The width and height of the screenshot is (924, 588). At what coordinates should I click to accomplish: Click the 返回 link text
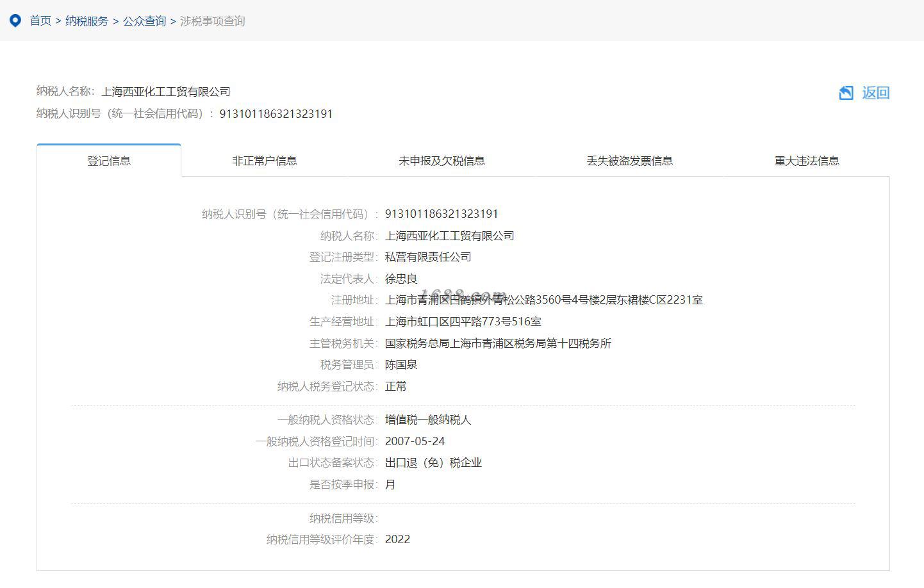click(876, 93)
